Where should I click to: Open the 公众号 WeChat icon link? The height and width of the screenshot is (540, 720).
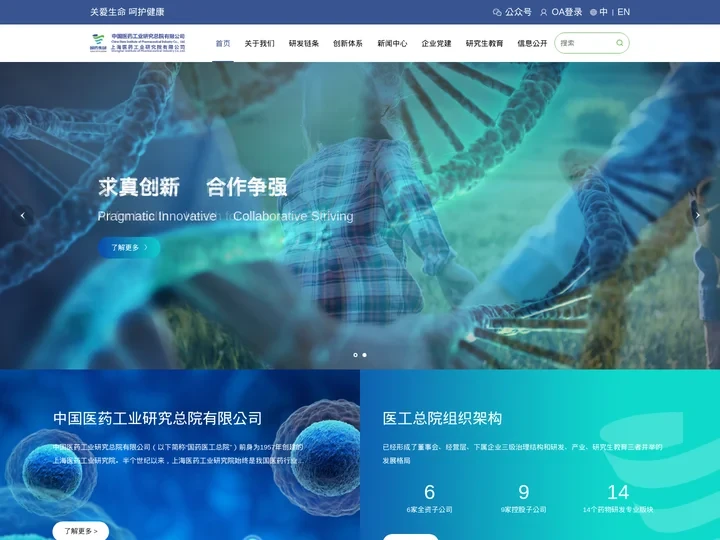pos(512,12)
